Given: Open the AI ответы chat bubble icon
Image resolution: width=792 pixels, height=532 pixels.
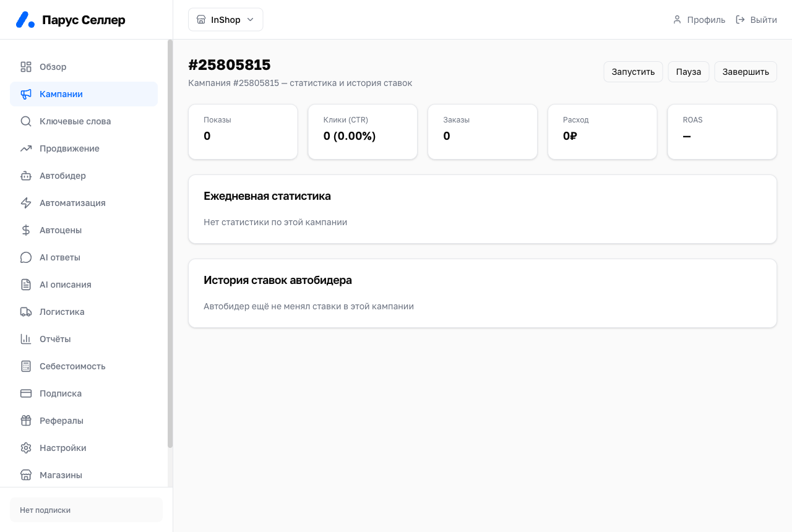Looking at the screenshot, I should (26, 257).
